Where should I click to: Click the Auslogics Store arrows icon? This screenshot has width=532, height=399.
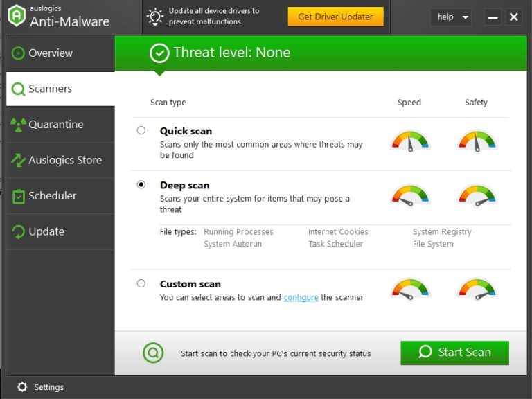18,160
